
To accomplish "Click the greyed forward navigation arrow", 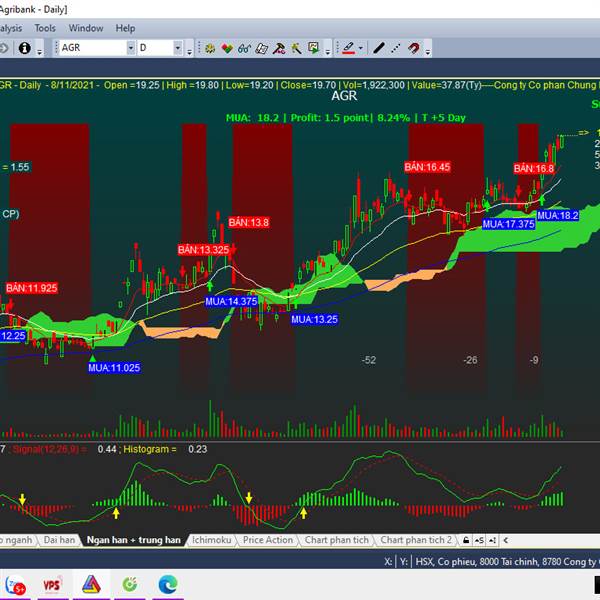I will coord(4,48).
